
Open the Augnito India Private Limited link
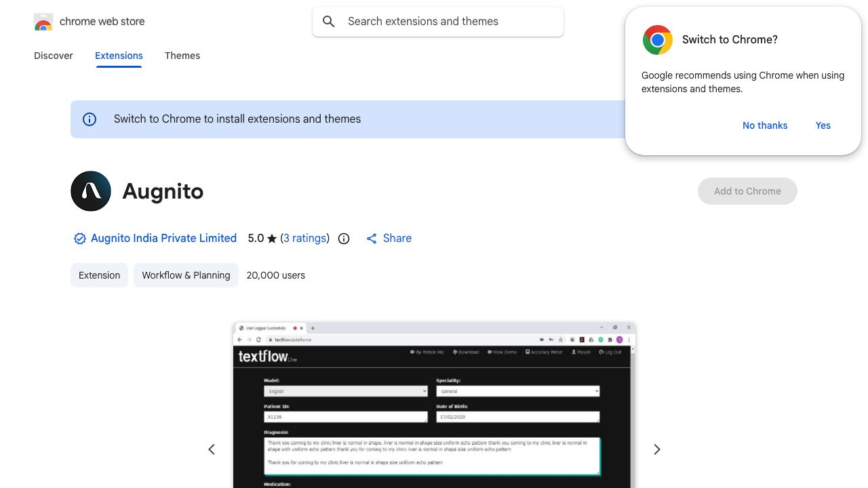click(164, 239)
